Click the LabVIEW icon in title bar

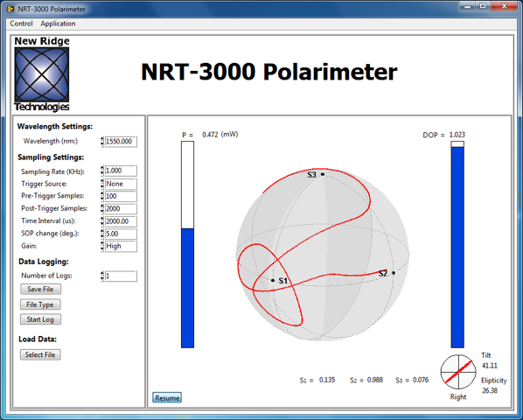10,9
